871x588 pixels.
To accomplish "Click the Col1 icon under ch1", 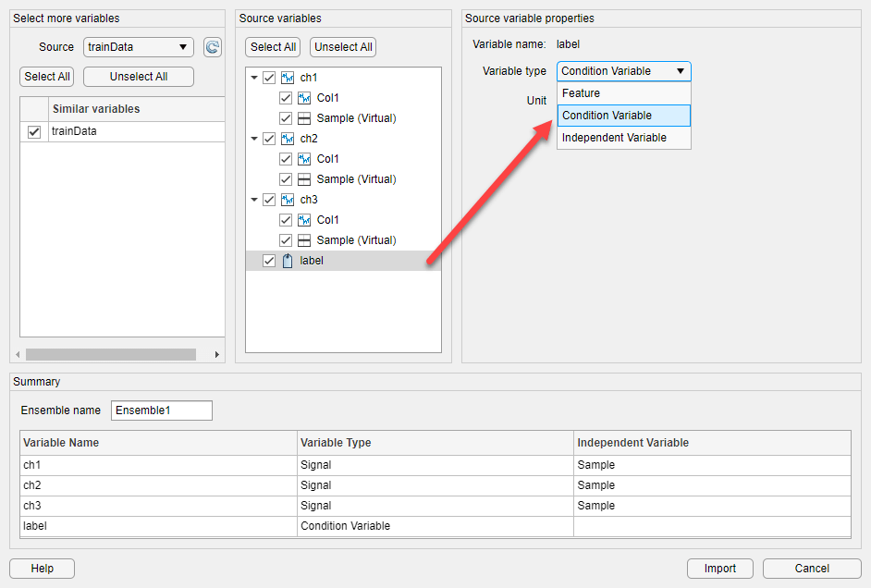I will coord(304,98).
